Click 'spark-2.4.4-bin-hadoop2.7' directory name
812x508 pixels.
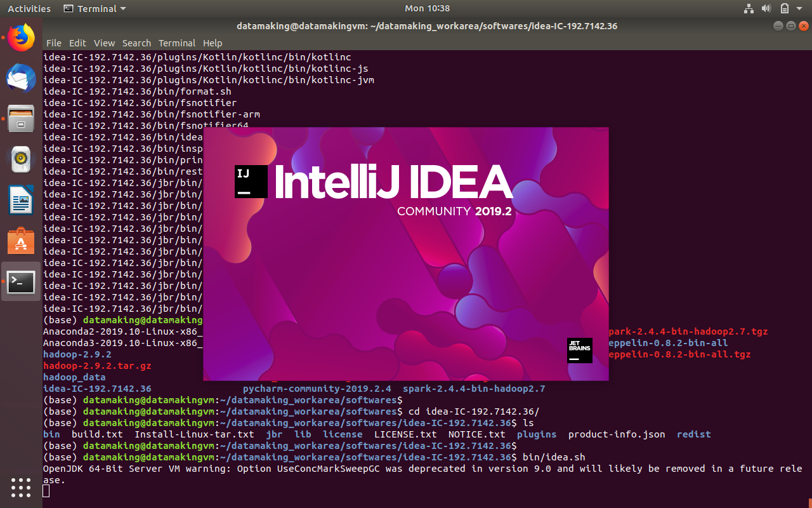tap(474, 389)
